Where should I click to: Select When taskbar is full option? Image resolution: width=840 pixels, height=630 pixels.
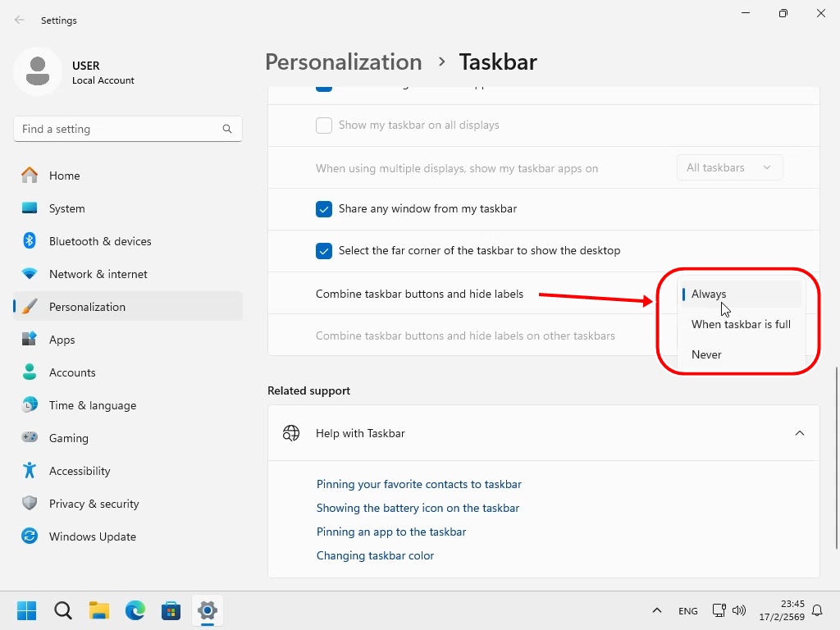pos(740,324)
